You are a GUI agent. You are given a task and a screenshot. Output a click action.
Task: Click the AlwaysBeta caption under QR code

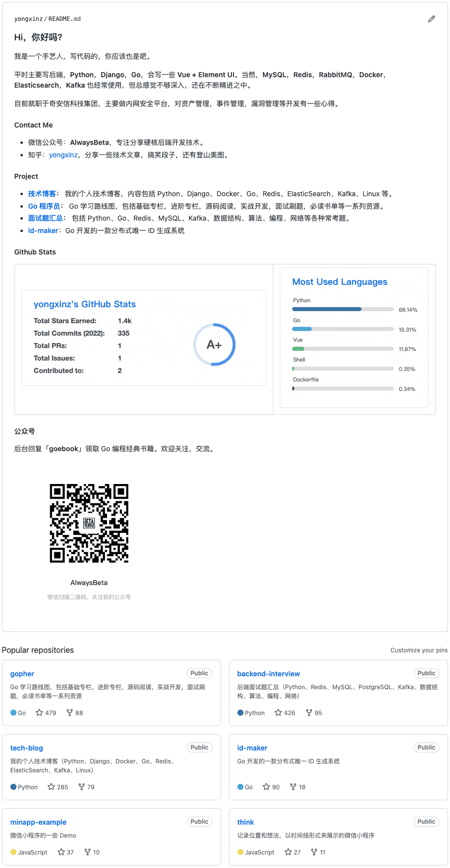coord(89,583)
